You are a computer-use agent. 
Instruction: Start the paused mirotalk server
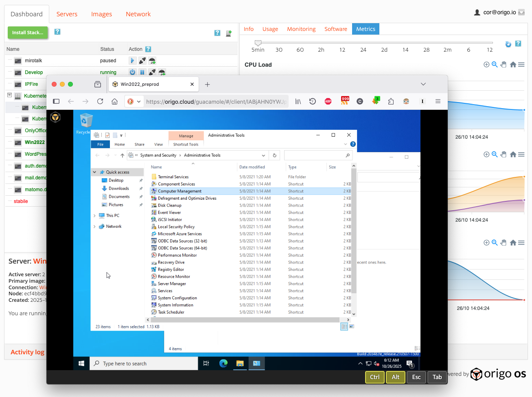tap(132, 61)
